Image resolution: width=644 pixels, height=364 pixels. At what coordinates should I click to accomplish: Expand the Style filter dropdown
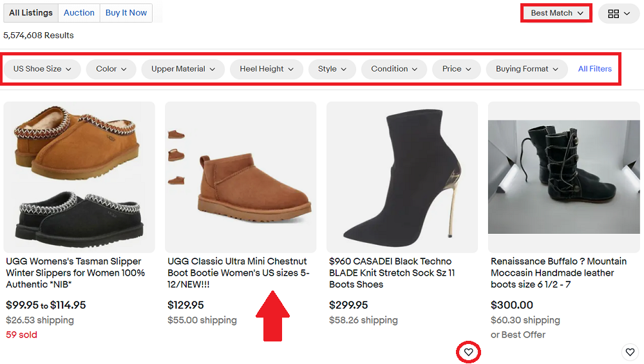(x=332, y=69)
